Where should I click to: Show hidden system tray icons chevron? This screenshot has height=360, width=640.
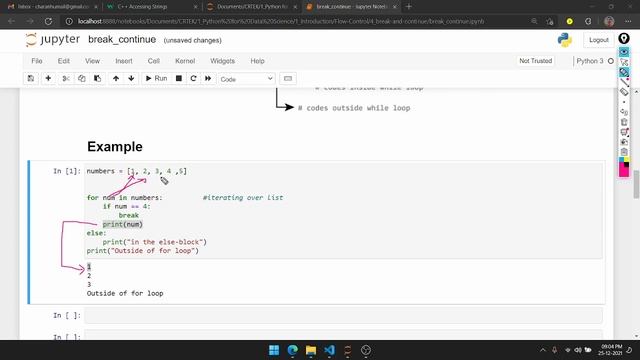click(x=542, y=350)
